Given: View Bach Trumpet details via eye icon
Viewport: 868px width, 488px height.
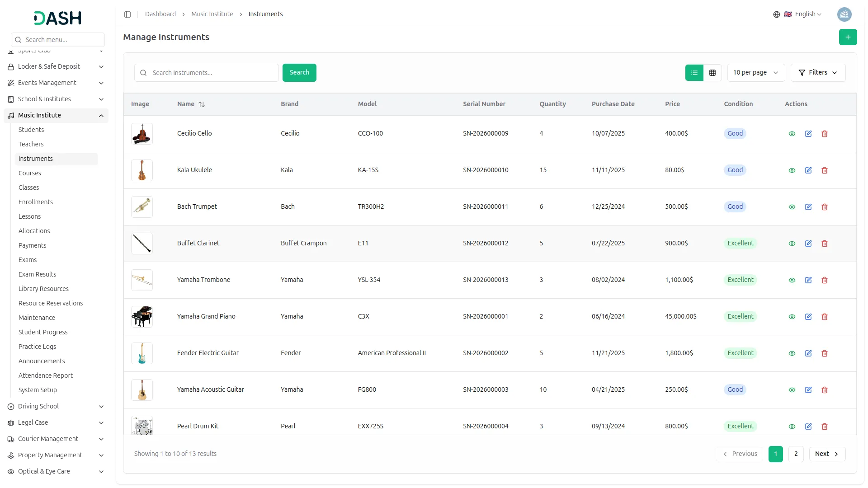Looking at the screenshot, I should click(792, 207).
